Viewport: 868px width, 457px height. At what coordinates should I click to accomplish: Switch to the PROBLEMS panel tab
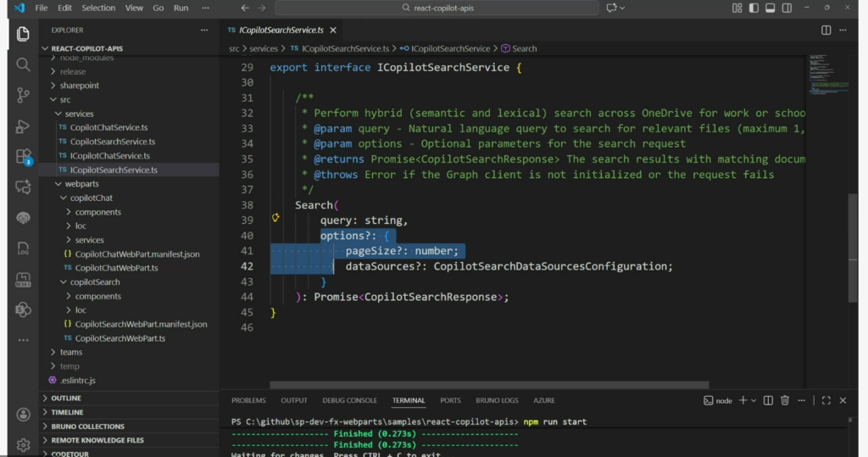(x=248, y=400)
